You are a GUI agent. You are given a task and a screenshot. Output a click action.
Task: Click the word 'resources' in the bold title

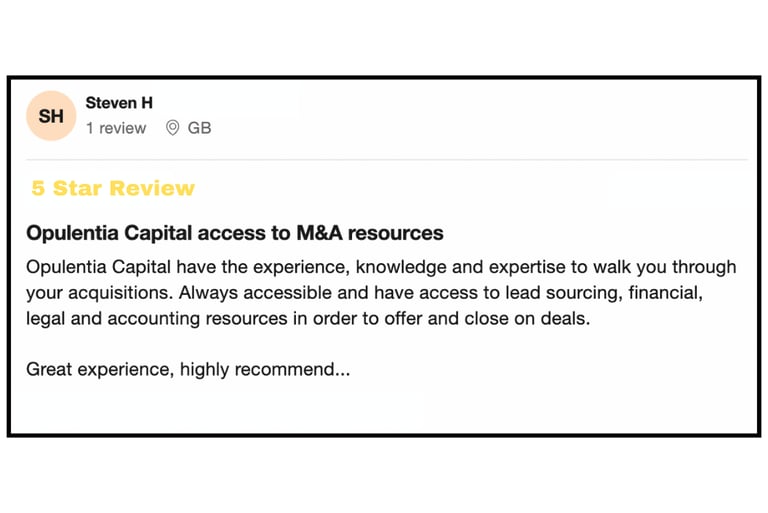tap(395, 234)
